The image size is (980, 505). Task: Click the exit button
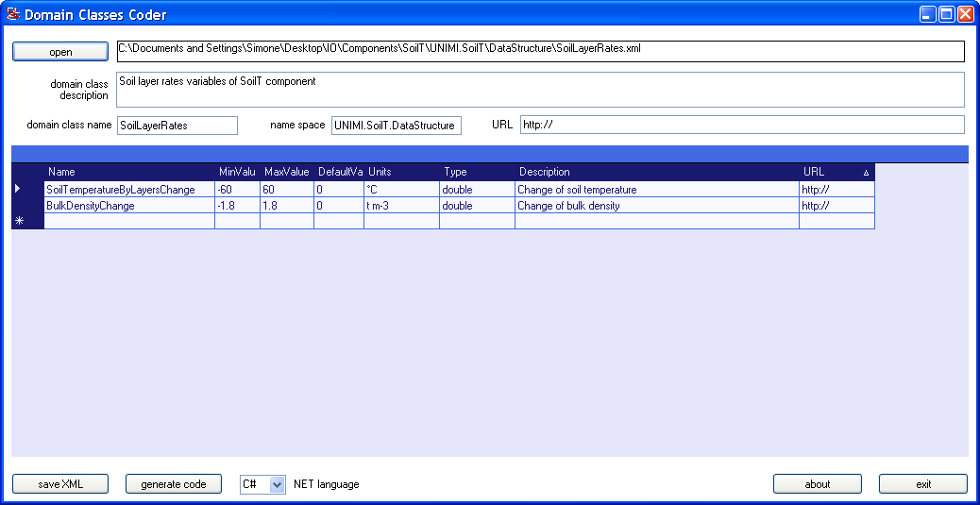923,483
